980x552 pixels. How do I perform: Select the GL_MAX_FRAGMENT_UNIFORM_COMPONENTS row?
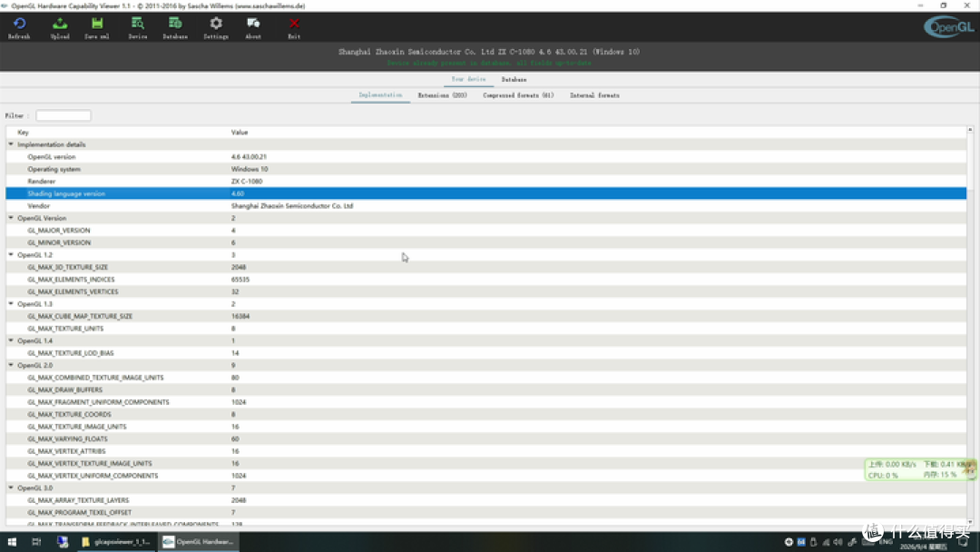coord(486,402)
